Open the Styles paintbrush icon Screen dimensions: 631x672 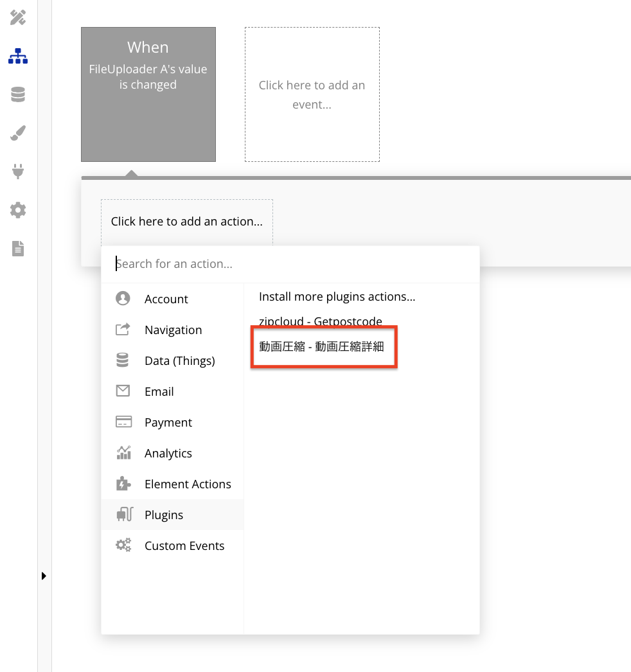18,133
